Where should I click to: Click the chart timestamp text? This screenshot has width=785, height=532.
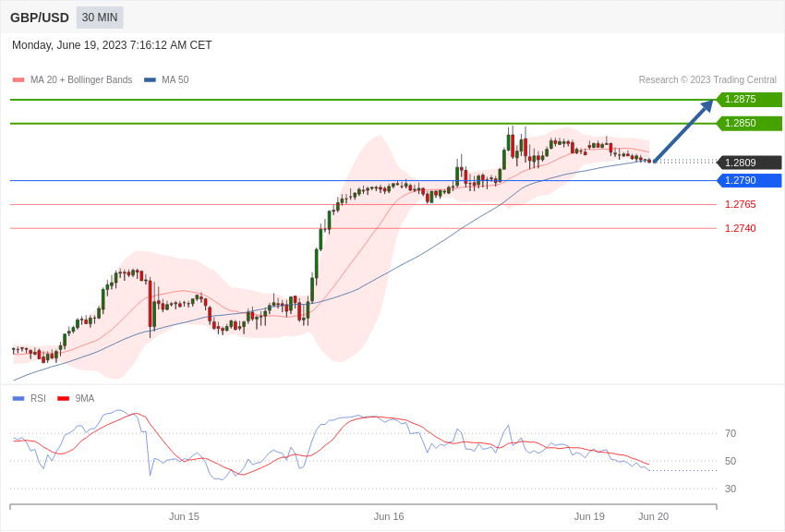(x=112, y=45)
